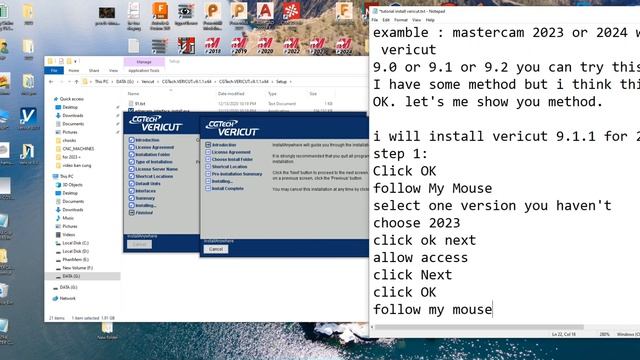Image resolution: width=640 pixels, height=360 pixels.
Task: Click the 'follow my mouse' last Notepad line
Action: click(x=433, y=309)
